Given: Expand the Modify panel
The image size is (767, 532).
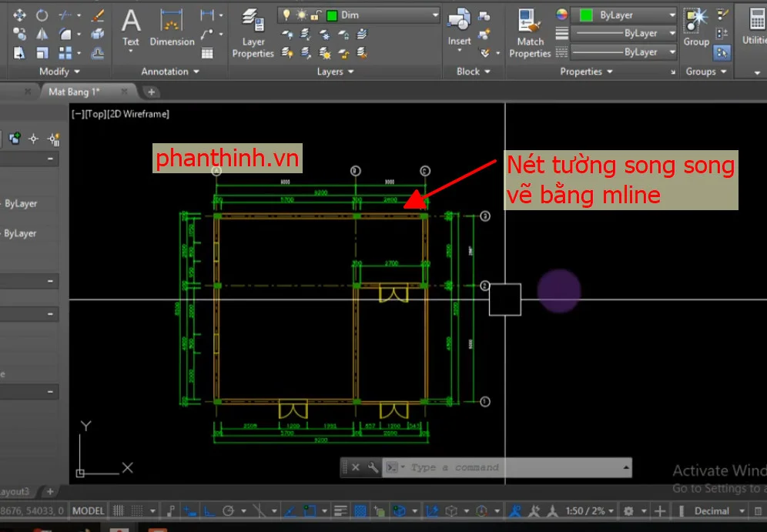Looking at the screenshot, I should 59,72.
